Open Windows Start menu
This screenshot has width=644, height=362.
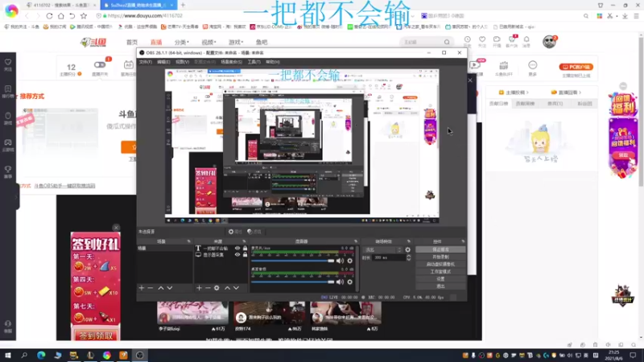(8, 355)
